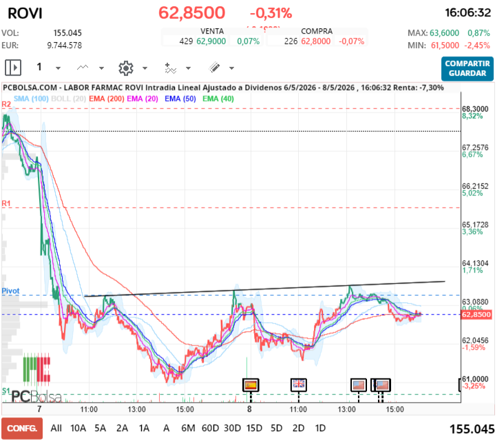Screen dimensions: 504x443
Task: Expand the settings gear dropdown arrow
Action: [x=145, y=68]
